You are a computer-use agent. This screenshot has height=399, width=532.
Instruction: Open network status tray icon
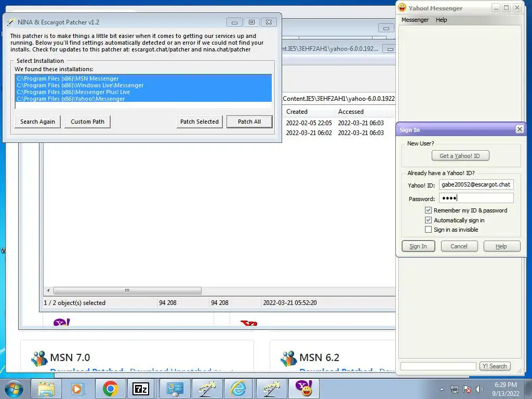click(454, 389)
